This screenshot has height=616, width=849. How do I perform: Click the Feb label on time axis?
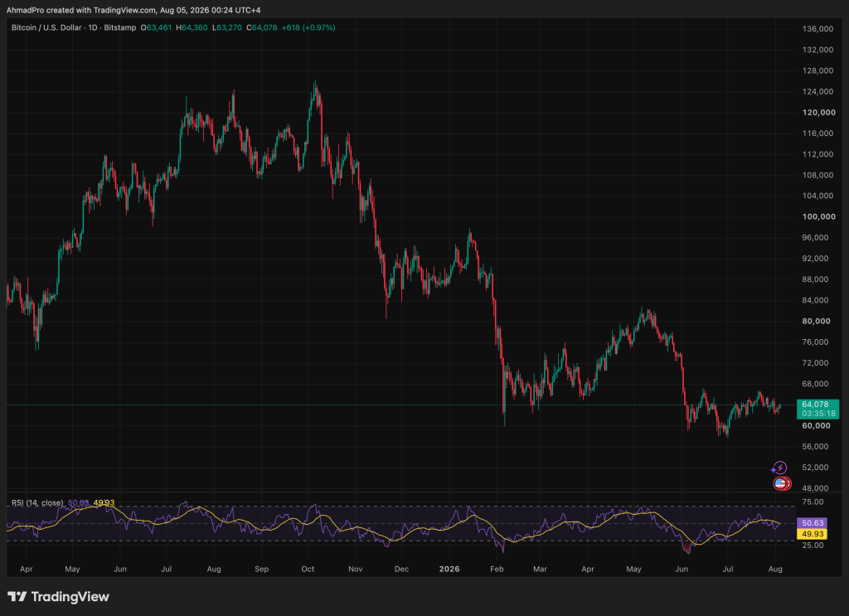click(497, 569)
